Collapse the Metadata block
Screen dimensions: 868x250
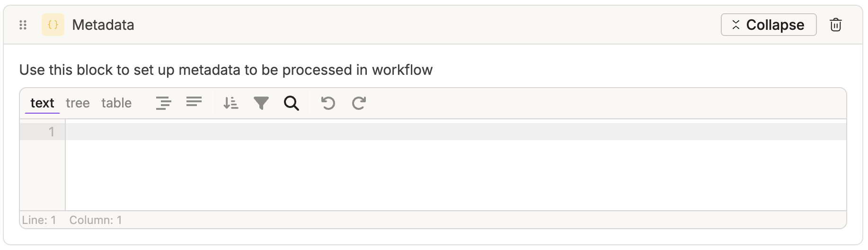pos(768,25)
